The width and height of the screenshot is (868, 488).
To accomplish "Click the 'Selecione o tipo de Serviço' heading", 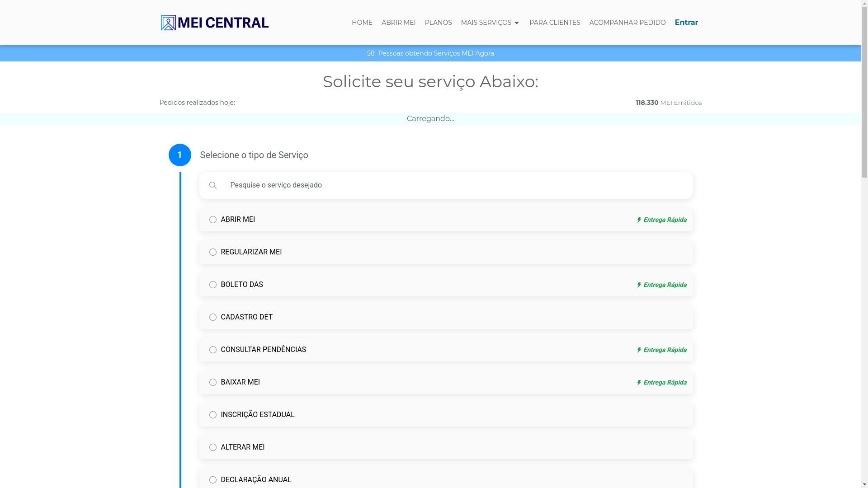I will (254, 155).
